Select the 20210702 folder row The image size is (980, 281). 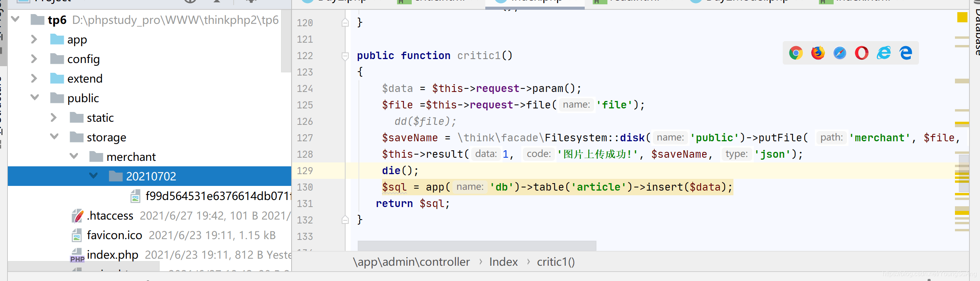tap(150, 176)
